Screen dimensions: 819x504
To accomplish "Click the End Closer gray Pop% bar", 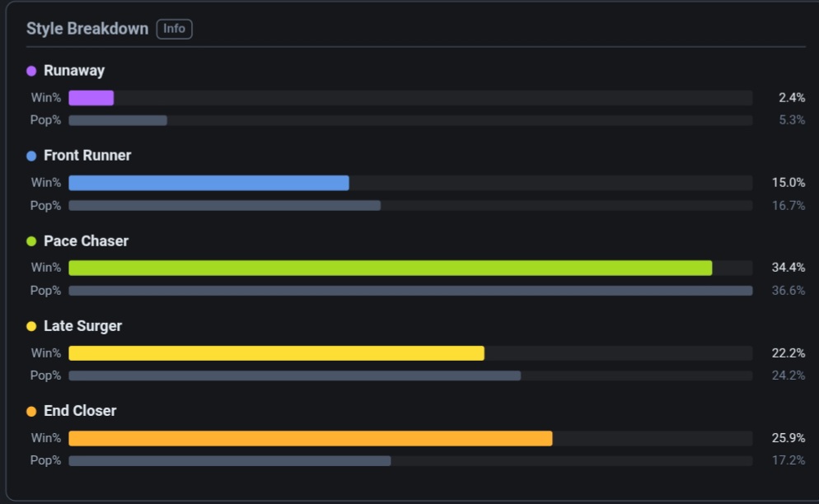I will (x=230, y=460).
